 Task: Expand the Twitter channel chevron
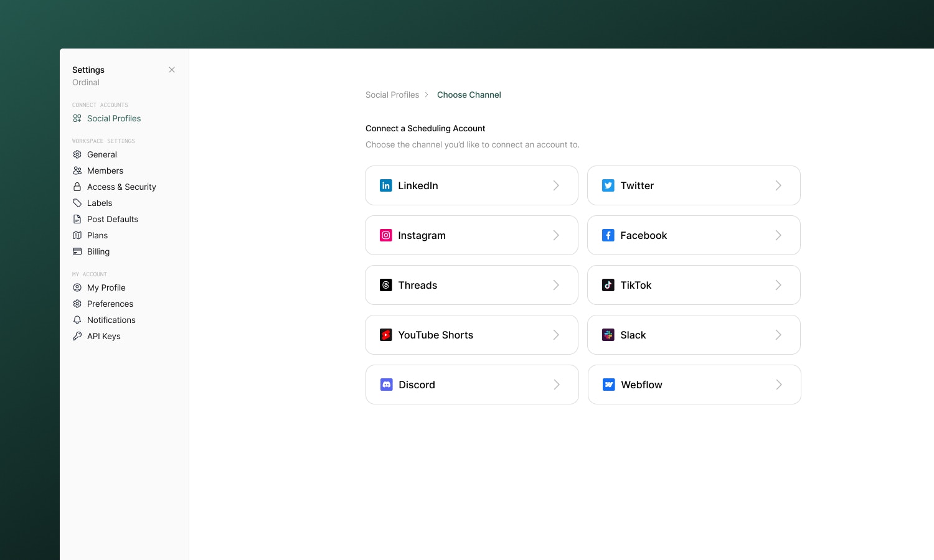coord(778,185)
